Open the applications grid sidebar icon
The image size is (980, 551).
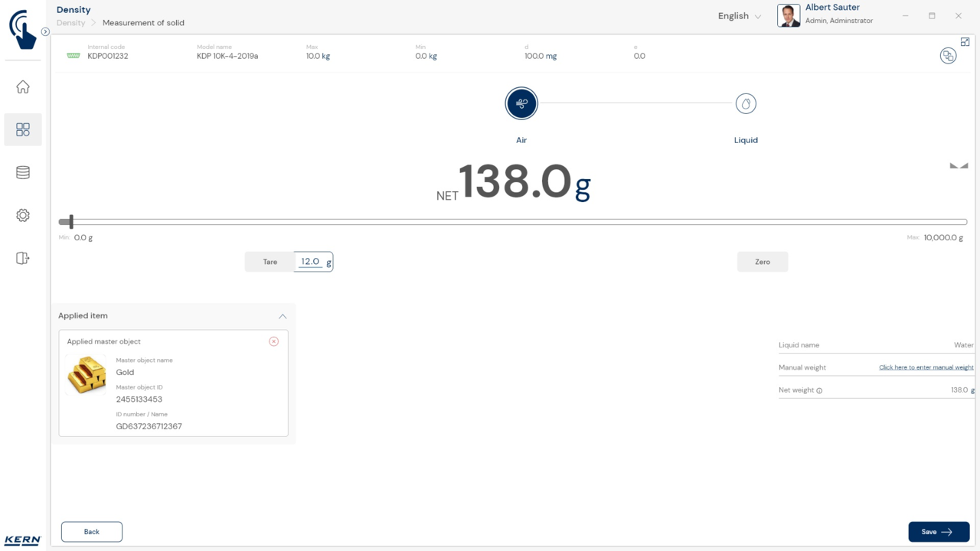[x=23, y=130]
